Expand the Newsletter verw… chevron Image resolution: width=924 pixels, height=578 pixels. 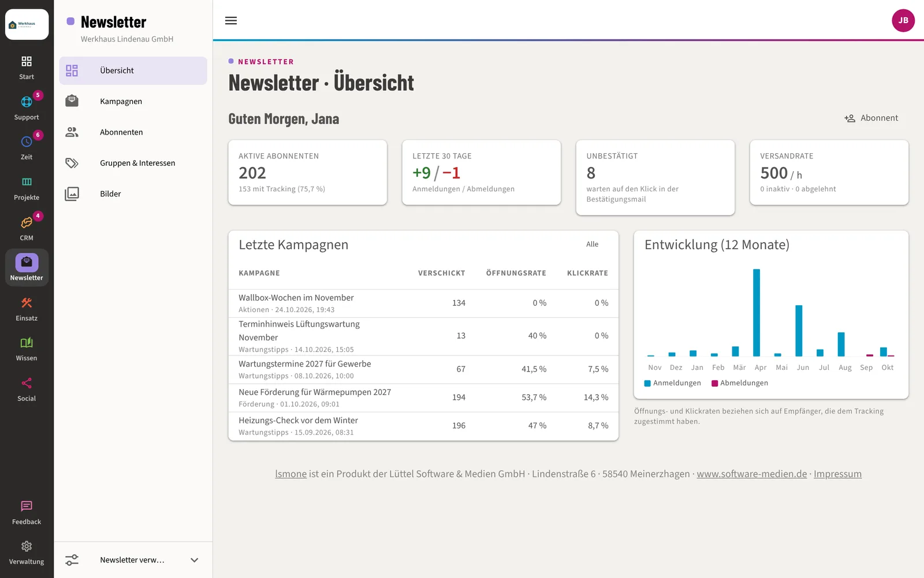(x=195, y=560)
